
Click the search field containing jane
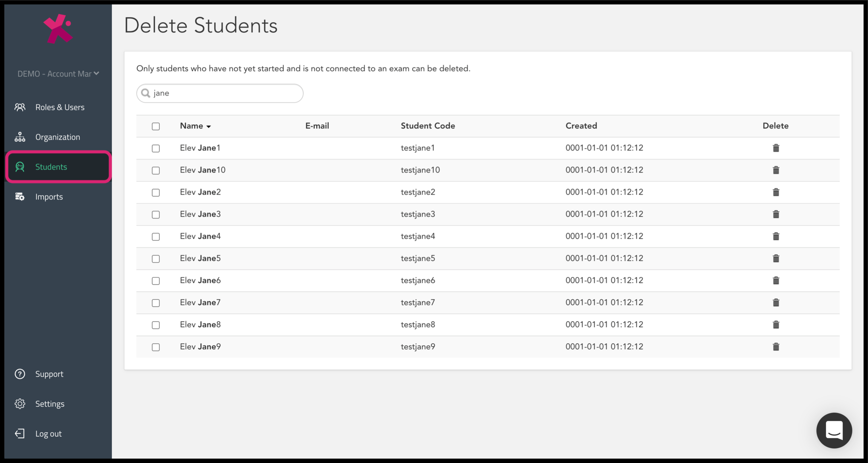coord(220,93)
